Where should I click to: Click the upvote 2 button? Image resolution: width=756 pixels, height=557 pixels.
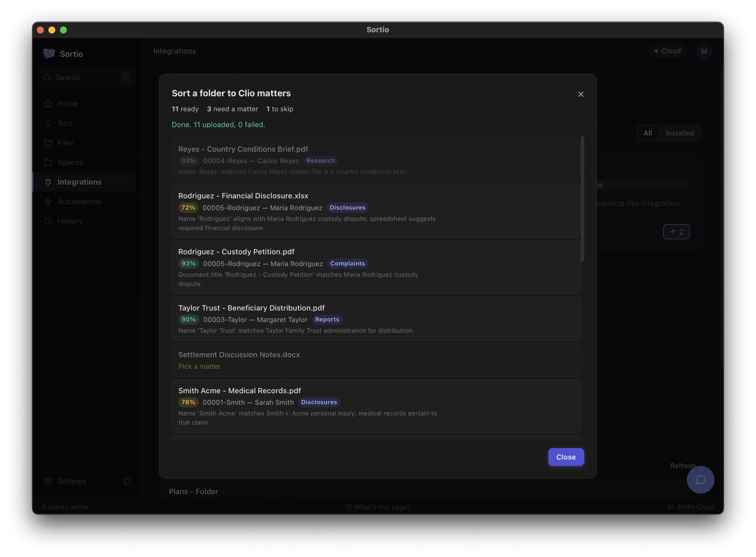pos(676,232)
